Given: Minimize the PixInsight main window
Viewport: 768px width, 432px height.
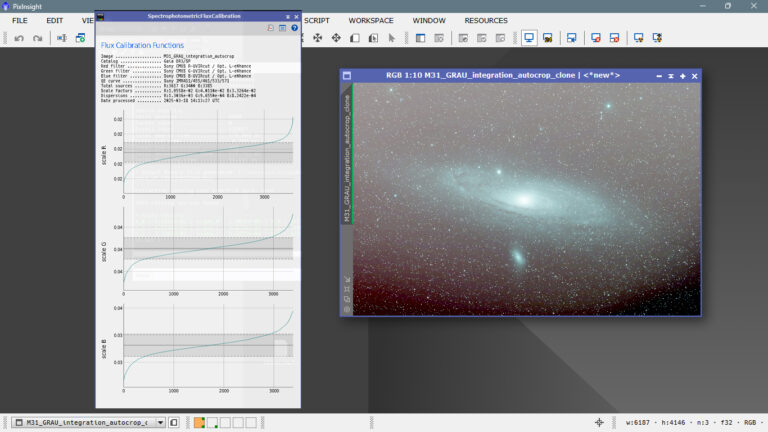Looking at the screenshot, I should pos(703,6).
